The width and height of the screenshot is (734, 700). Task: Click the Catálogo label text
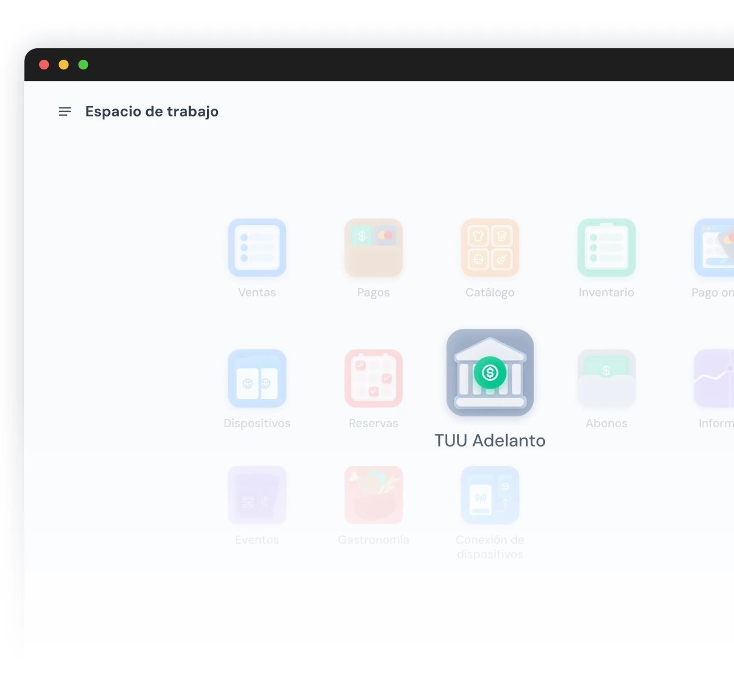[490, 293]
